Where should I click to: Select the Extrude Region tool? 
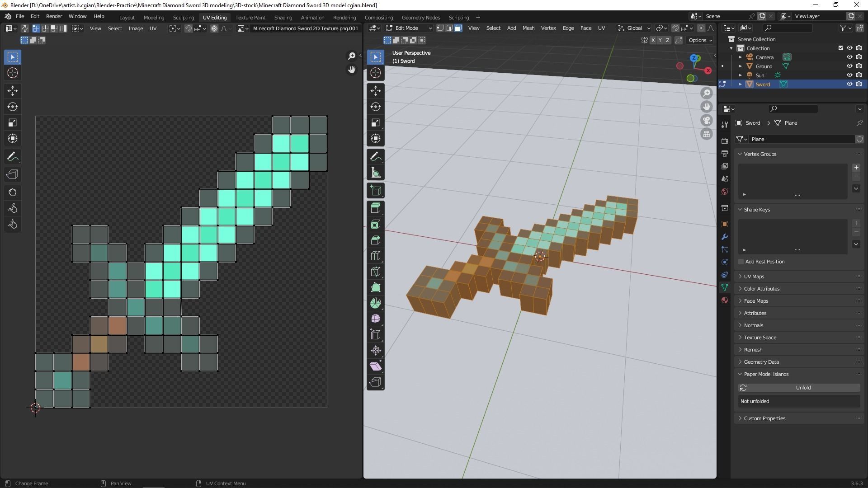tap(375, 208)
